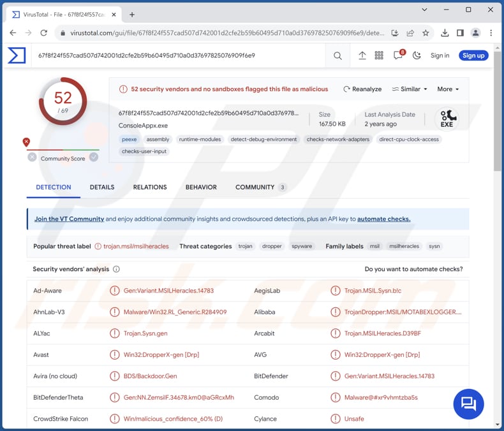This screenshot has height=431, width=504.
Task: Open the tab search chevron
Action: click(424, 10)
